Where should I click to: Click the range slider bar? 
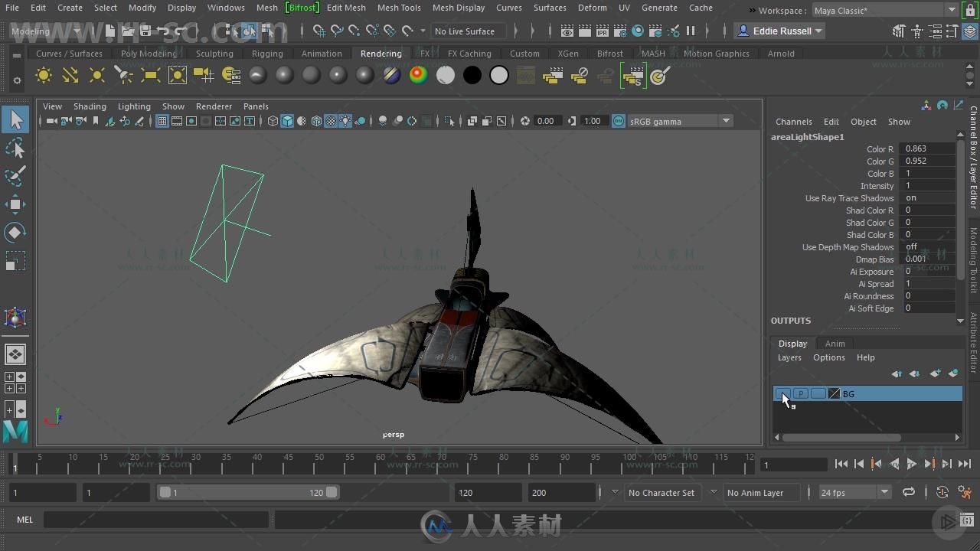(248, 492)
